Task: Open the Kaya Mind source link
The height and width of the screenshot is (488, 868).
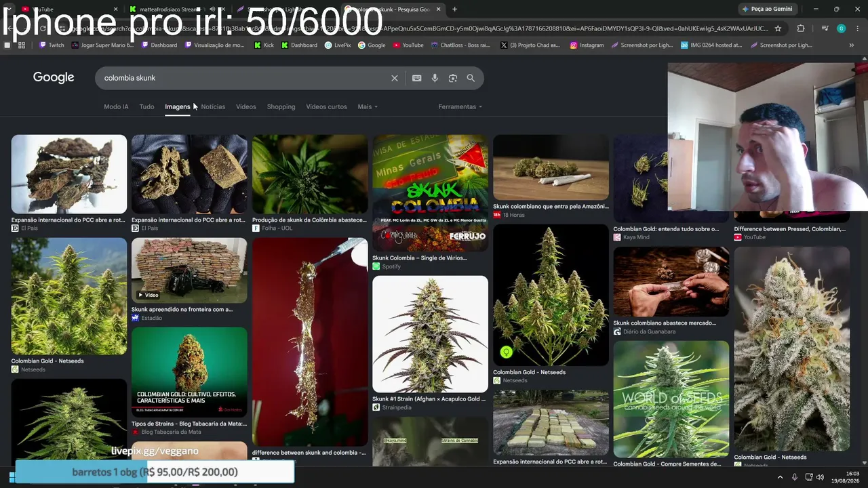Action: [631, 237]
